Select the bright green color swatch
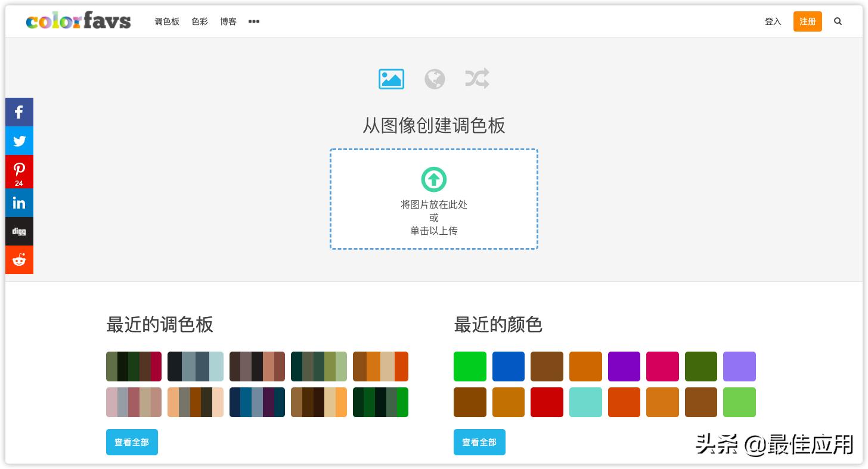Screen dimensions: 868x469 (470, 366)
